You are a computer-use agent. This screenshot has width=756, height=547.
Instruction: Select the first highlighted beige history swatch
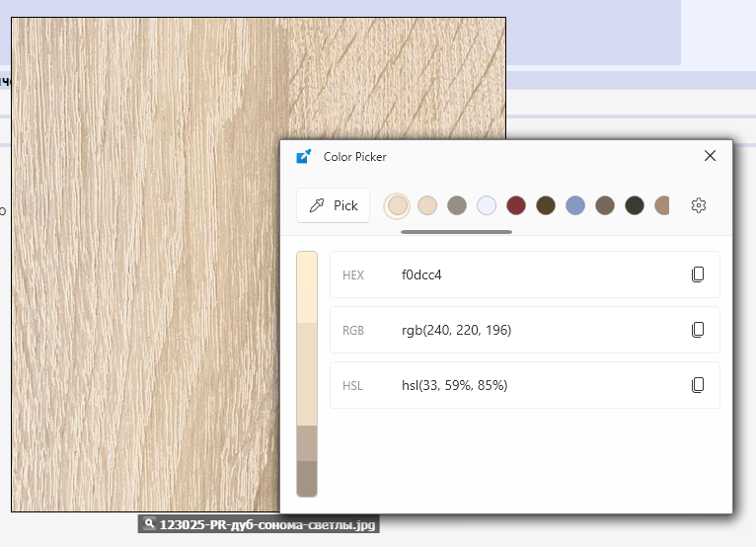[x=398, y=205]
